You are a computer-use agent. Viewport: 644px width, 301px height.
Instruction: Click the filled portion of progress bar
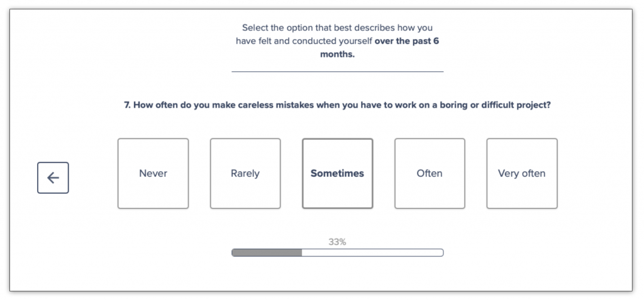tap(267, 253)
